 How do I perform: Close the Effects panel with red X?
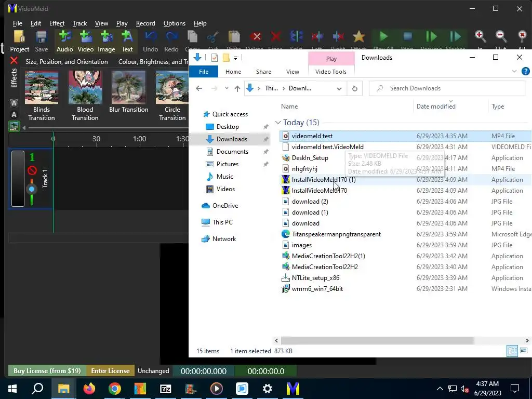pyautogui.click(x=14, y=61)
